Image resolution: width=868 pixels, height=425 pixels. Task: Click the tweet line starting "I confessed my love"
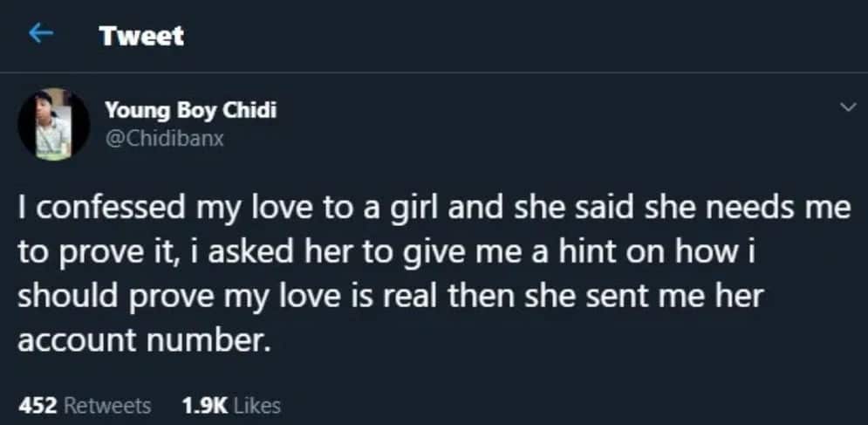434,209
